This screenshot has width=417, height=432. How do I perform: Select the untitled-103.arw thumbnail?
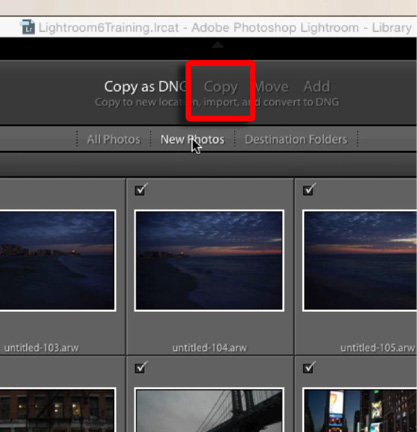[57, 261]
